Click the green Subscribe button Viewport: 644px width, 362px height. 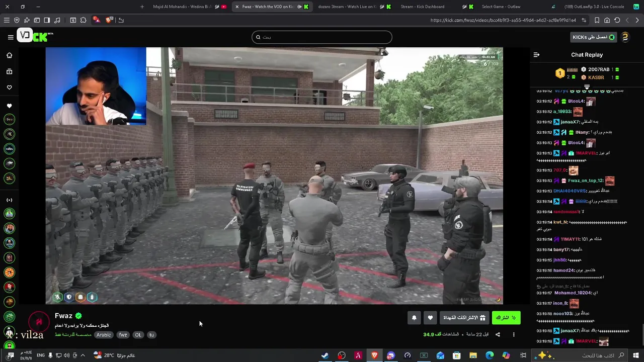coord(506,318)
